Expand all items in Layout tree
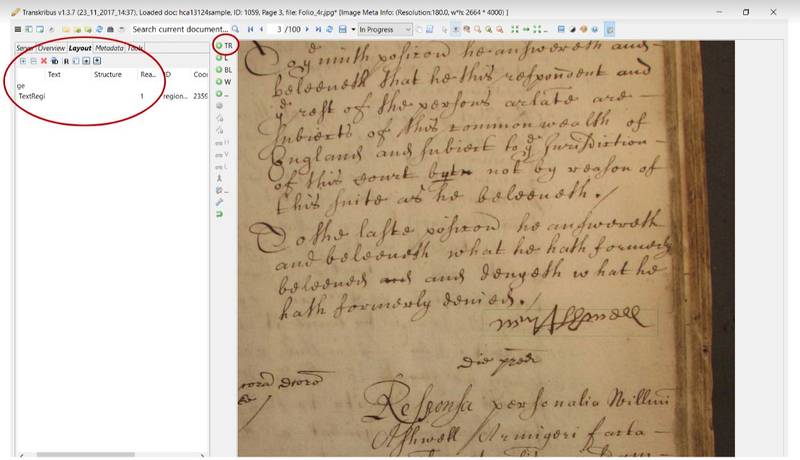The image size is (800, 460). (23, 61)
